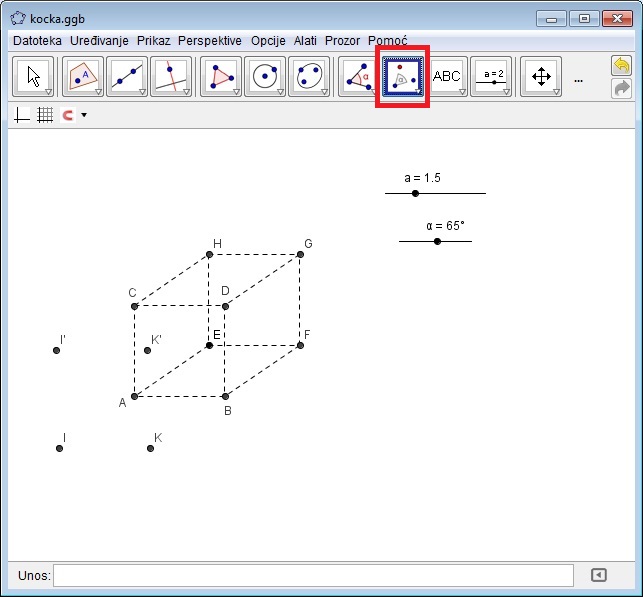Screen dimensions: 643x597
Task: Close the kocka.ggb window
Action: tap(618, 19)
